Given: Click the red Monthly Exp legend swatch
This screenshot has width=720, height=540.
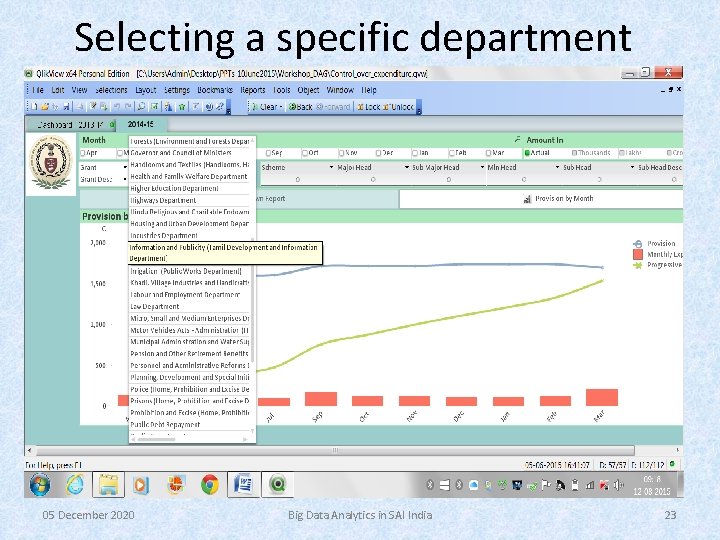Looking at the screenshot, I should 637,254.
